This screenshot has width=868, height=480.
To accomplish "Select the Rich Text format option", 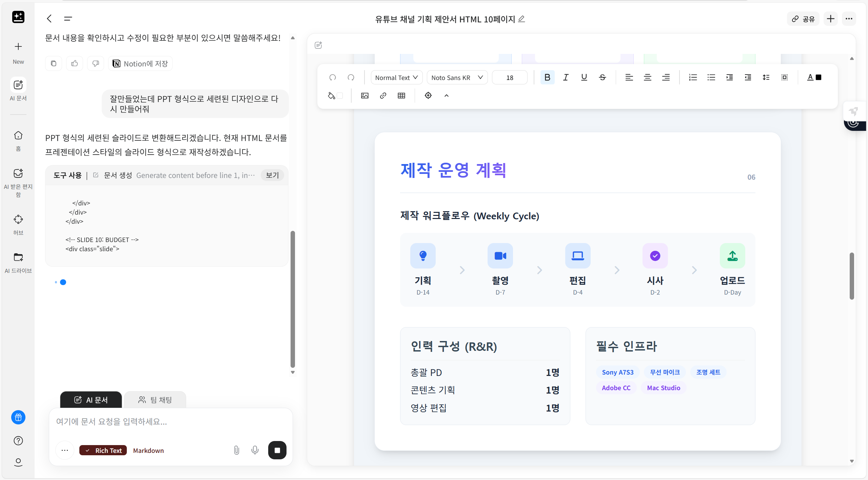I will pos(103,451).
